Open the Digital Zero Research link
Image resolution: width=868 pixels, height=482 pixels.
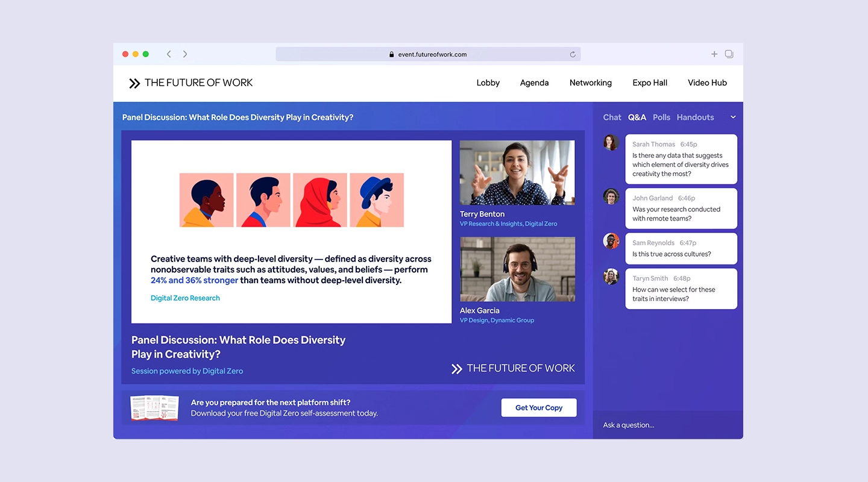pyautogui.click(x=184, y=298)
